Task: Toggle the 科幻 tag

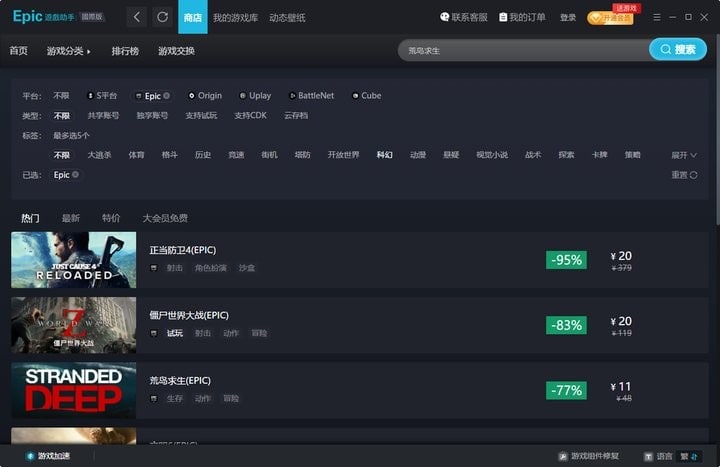Action: 384,155
